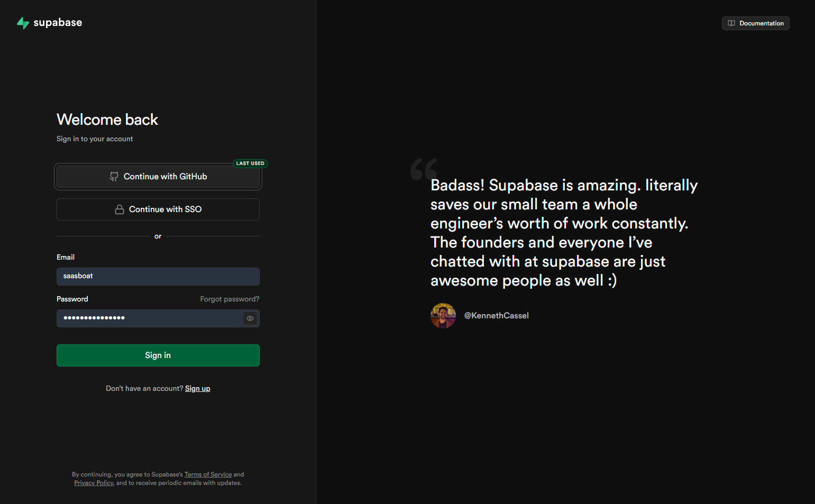Click inside the Password field

coord(148,318)
